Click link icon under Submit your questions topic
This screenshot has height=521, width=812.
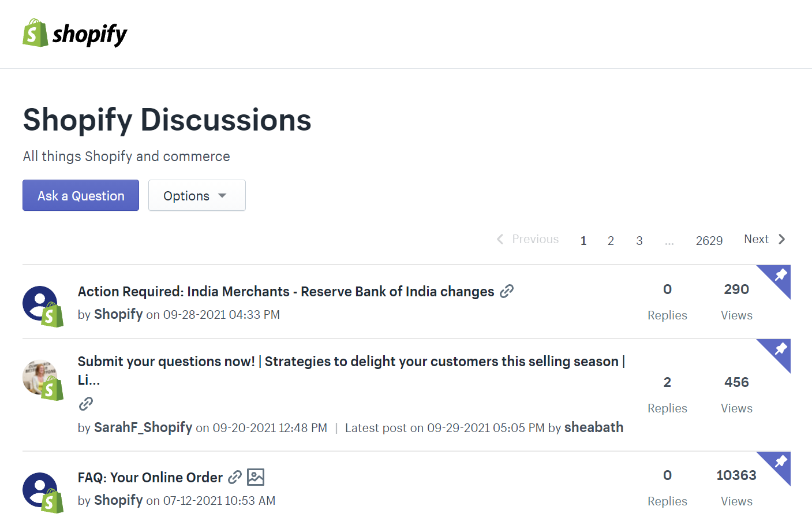coord(86,404)
